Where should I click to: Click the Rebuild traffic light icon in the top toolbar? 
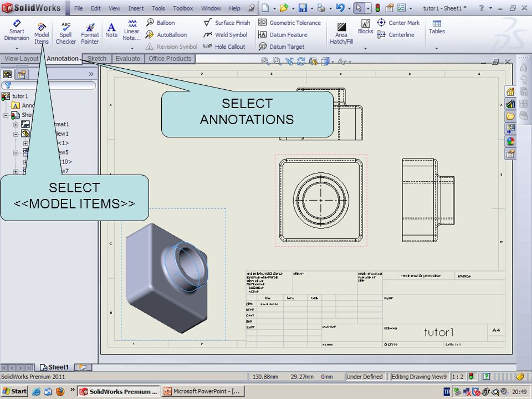[x=377, y=8]
